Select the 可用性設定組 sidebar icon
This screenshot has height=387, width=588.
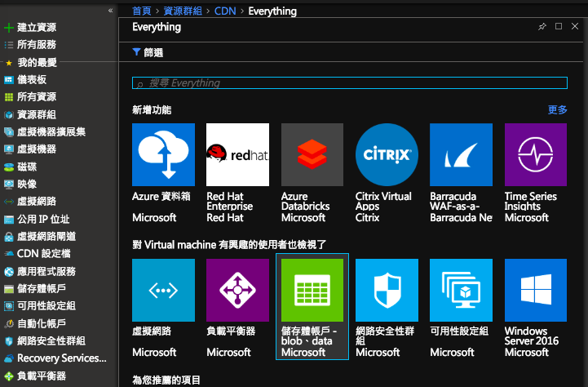pyautogui.click(x=9, y=306)
